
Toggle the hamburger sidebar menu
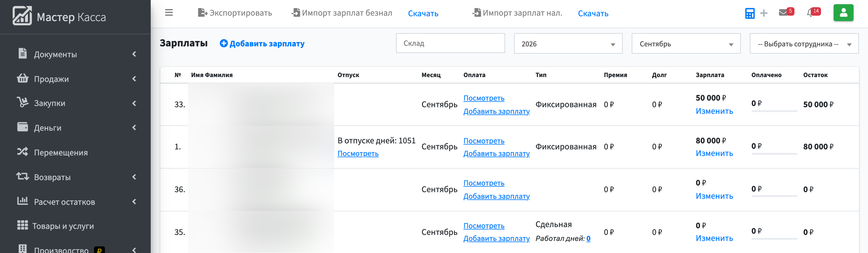tap(169, 13)
